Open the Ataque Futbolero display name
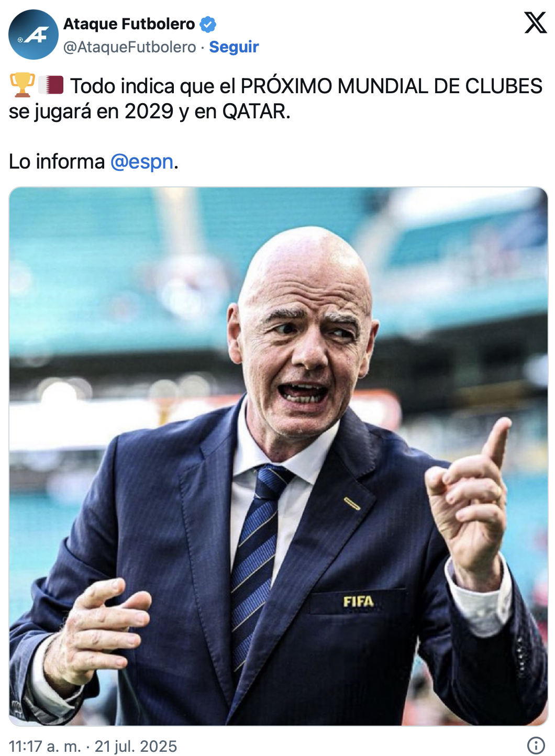The height and width of the screenshot is (756, 555). pyautogui.click(x=129, y=24)
